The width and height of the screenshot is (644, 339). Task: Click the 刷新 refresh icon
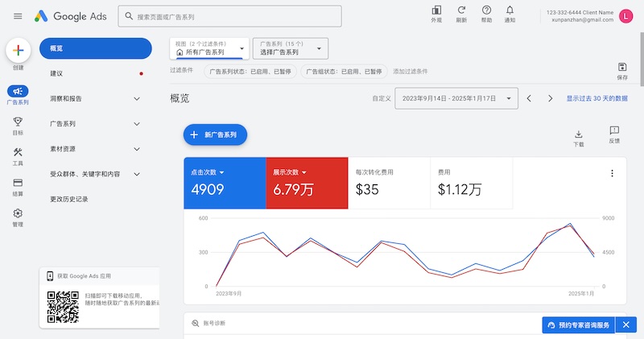(x=461, y=10)
